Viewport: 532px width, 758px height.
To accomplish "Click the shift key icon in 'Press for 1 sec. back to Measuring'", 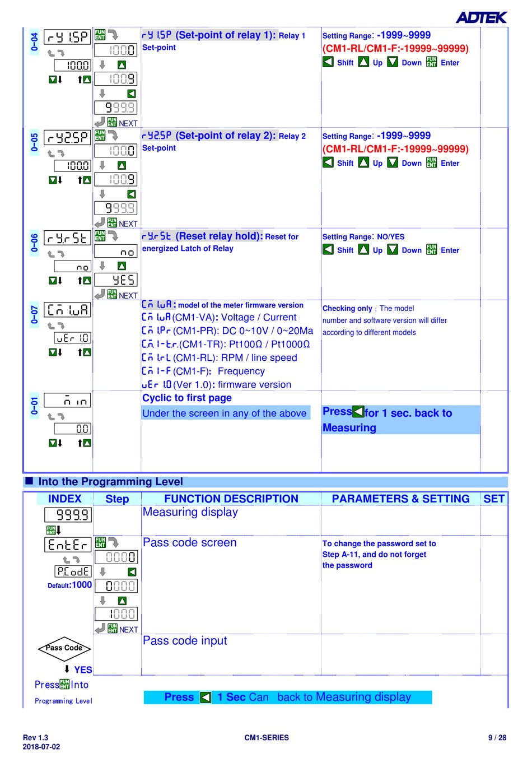I will 358,412.
